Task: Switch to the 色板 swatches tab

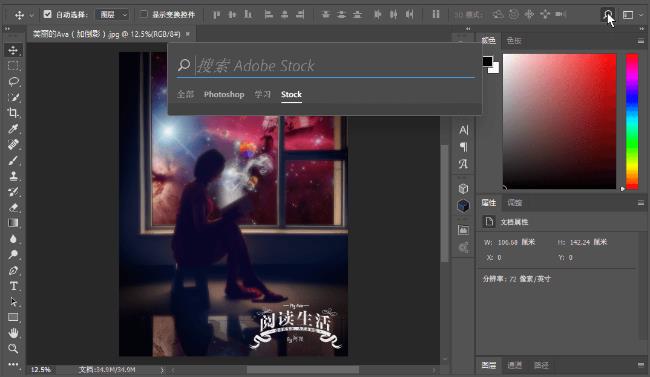Action: click(x=514, y=41)
